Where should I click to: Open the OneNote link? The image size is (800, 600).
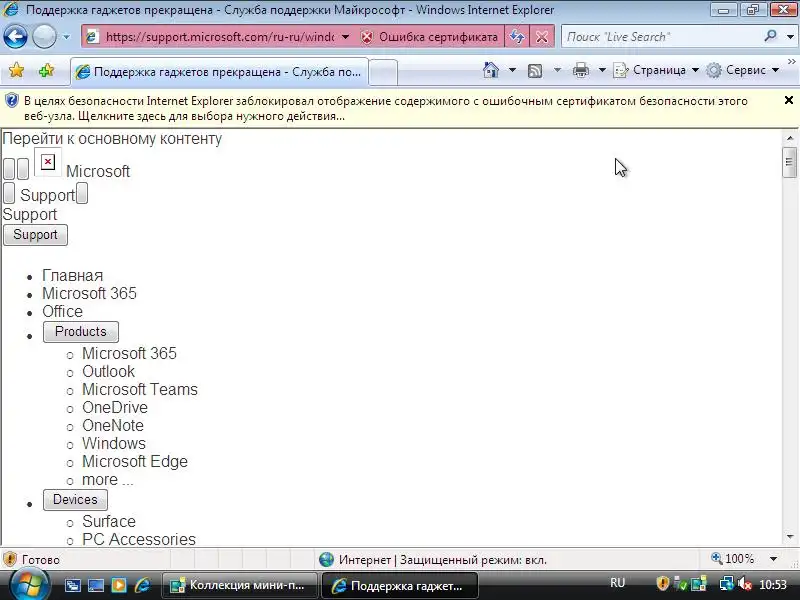point(113,426)
